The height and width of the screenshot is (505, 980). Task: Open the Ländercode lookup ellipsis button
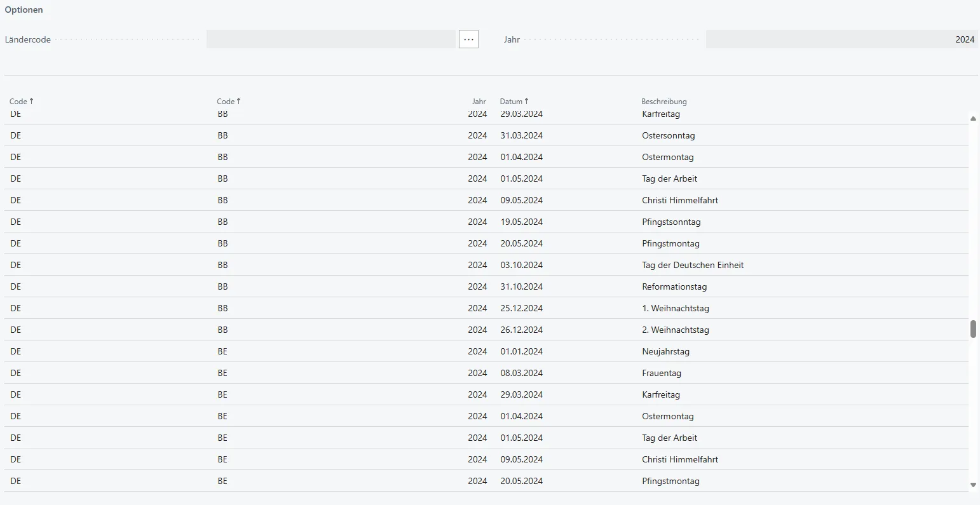468,39
